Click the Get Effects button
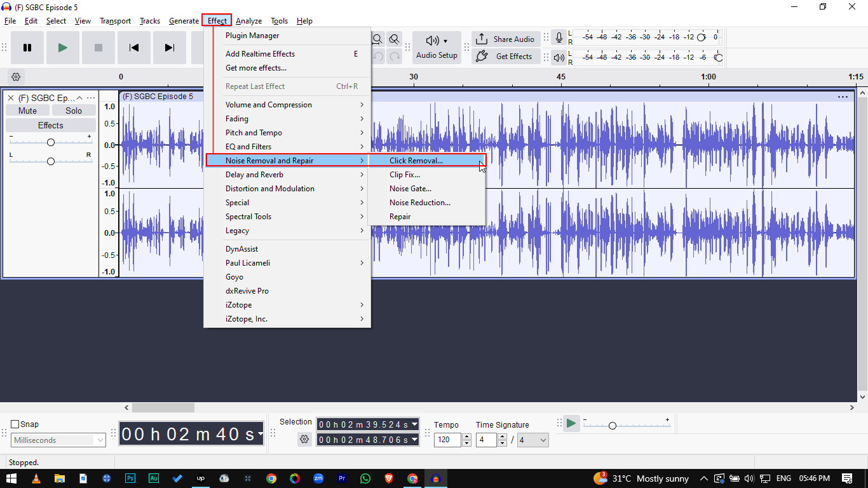Screen dimensions: 868x488 (506, 57)
